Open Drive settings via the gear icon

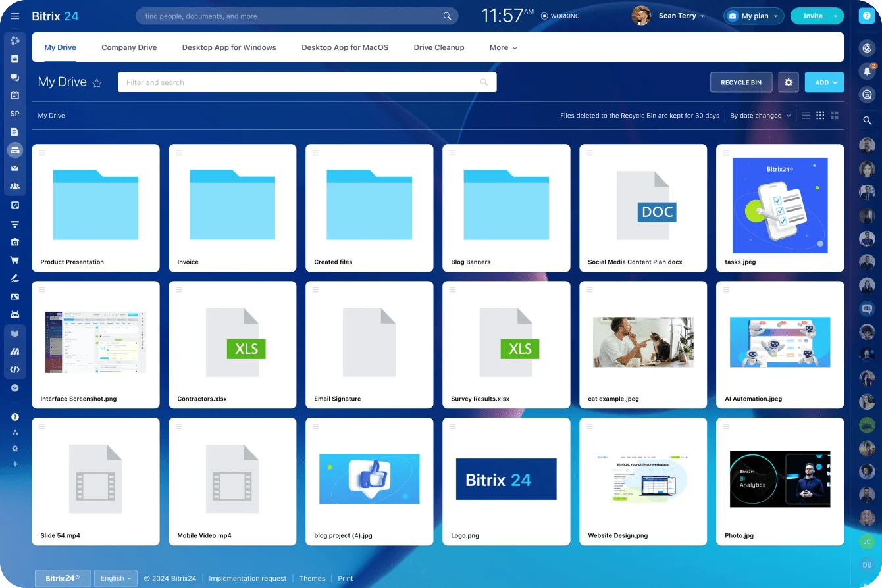789,82
